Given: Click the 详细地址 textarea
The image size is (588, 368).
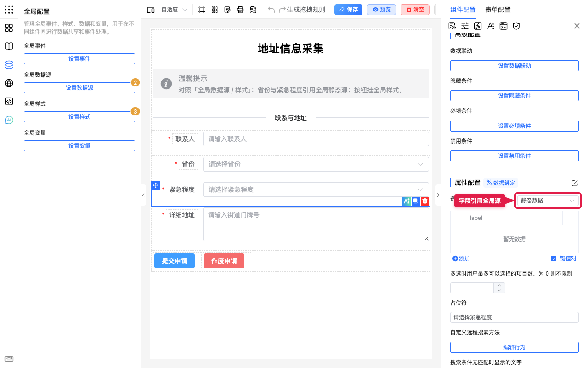Looking at the screenshot, I should (x=316, y=224).
